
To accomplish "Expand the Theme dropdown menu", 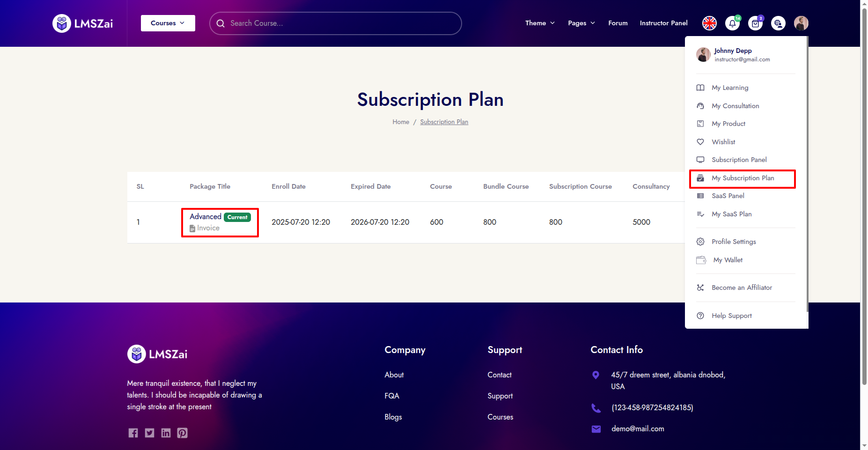I will click(x=540, y=23).
